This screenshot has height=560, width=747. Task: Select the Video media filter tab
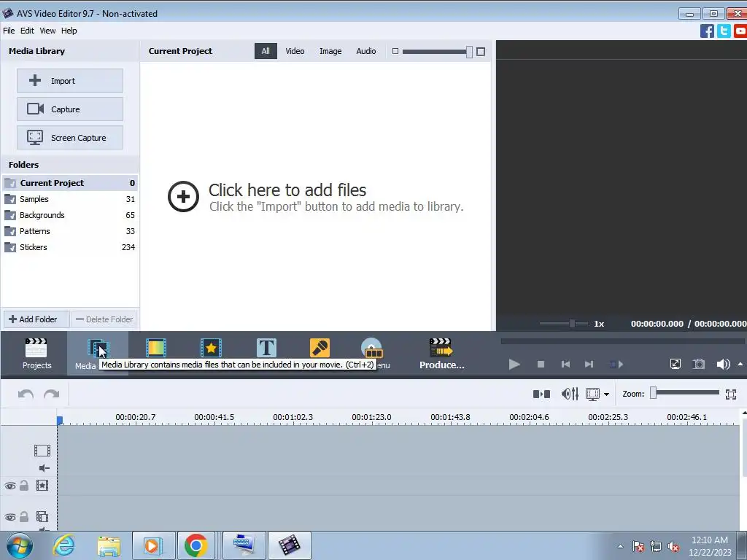(x=295, y=51)
